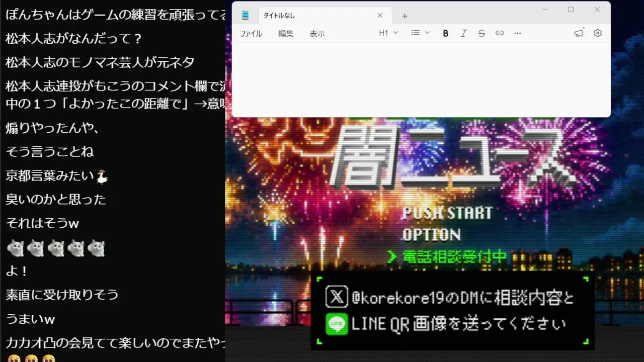
Task: Click the green LINE logo icon
Action: point(337,324)
